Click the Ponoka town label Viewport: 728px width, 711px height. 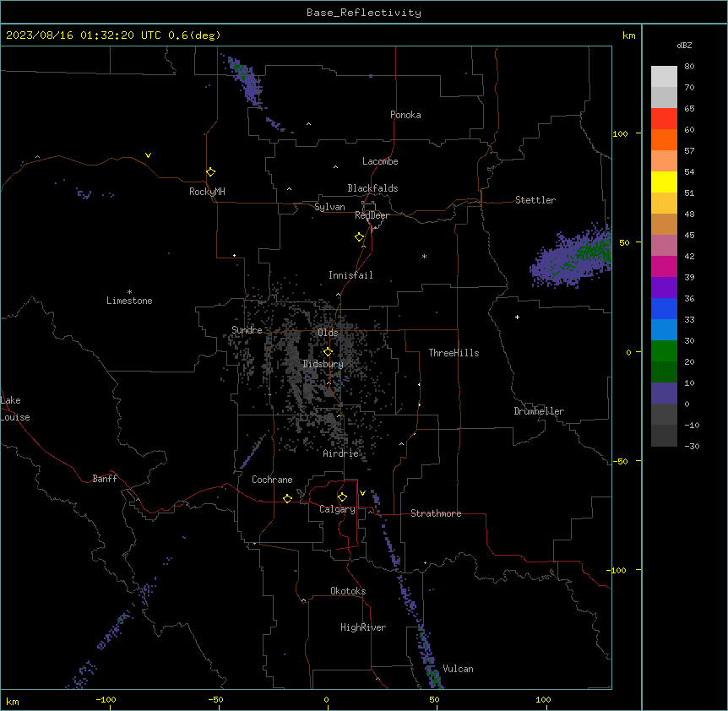coord(405,115)
